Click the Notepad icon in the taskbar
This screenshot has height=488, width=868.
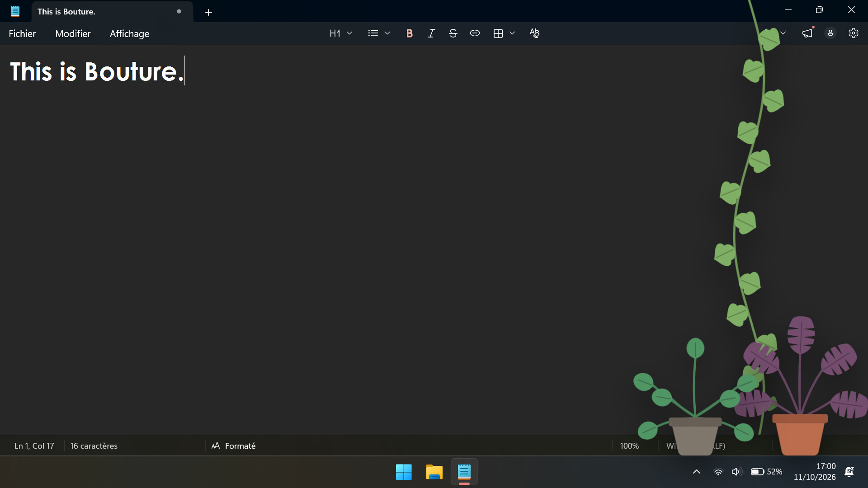464,472
